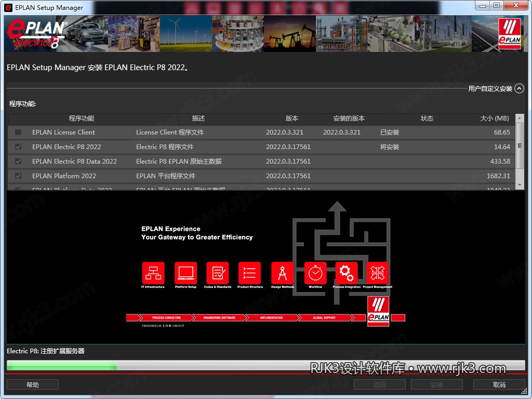Uncheck the EPLAN Electric P8 2022 checkbox
The width and height of the screenshot is (532, 399).
pyautogui.click(x=18, y=147)
